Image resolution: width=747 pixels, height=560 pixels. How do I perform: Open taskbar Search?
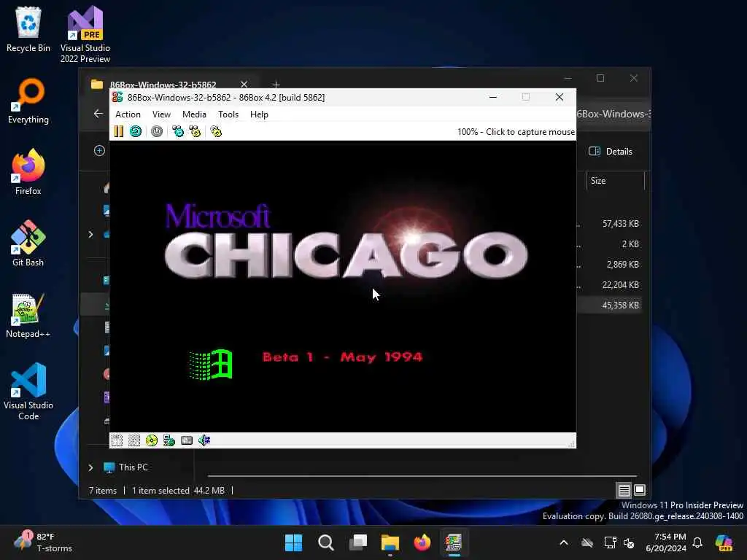tap(326, 542)
